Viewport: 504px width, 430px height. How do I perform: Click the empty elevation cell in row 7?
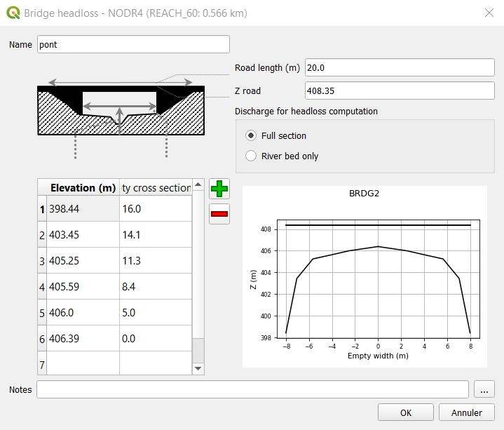tap(83, 363)
